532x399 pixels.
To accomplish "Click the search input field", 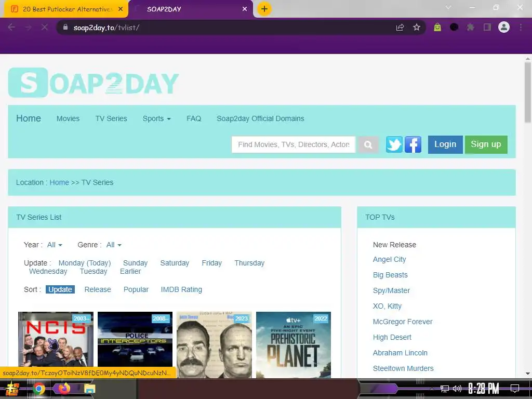I will coord(294,144).
